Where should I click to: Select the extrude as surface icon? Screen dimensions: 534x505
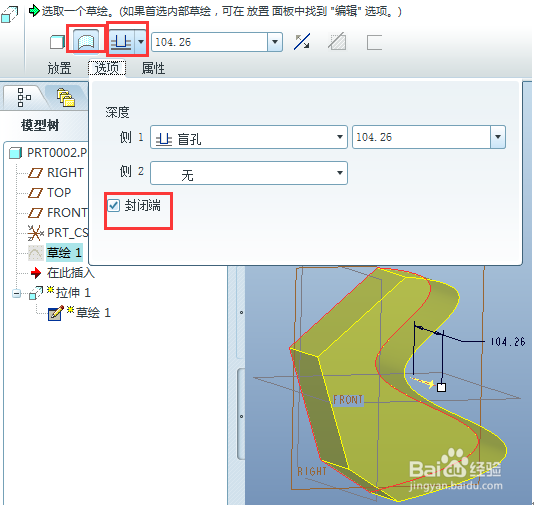click(86, 42)
